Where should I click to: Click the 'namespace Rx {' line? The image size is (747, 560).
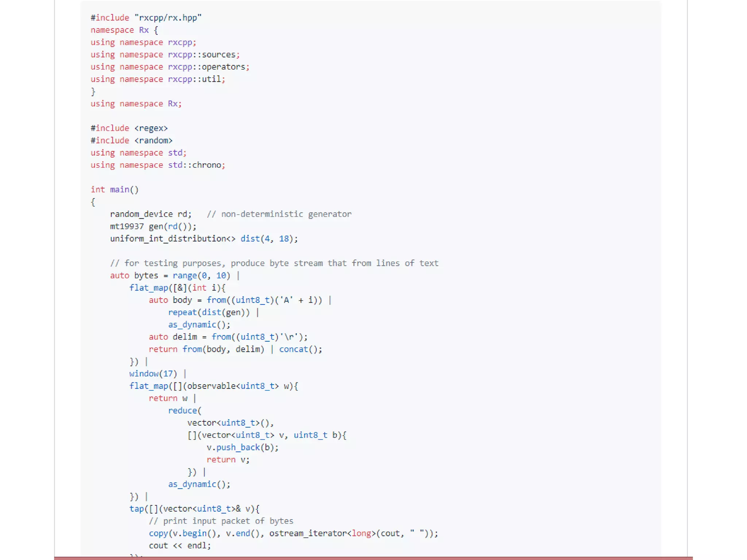[124, 30]
